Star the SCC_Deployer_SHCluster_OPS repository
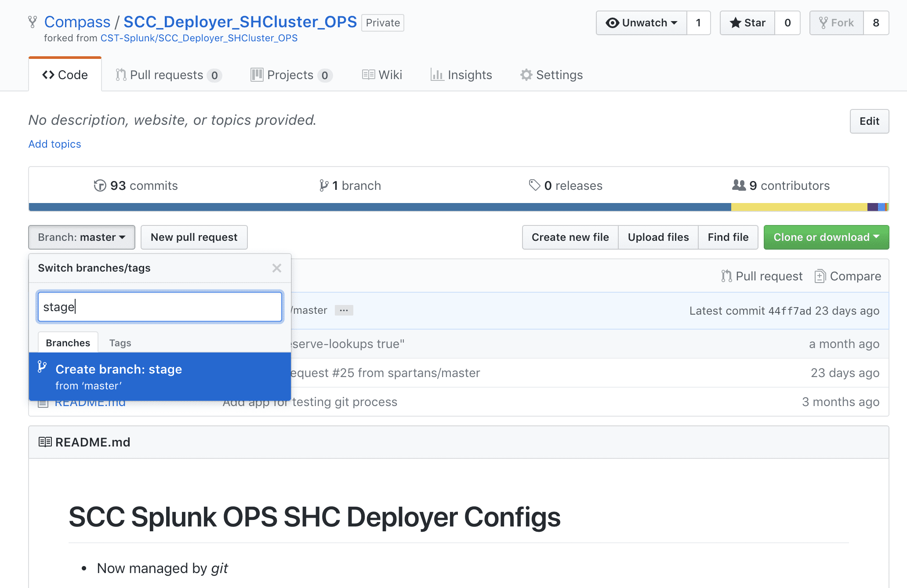907x588 pixels. 747,23
